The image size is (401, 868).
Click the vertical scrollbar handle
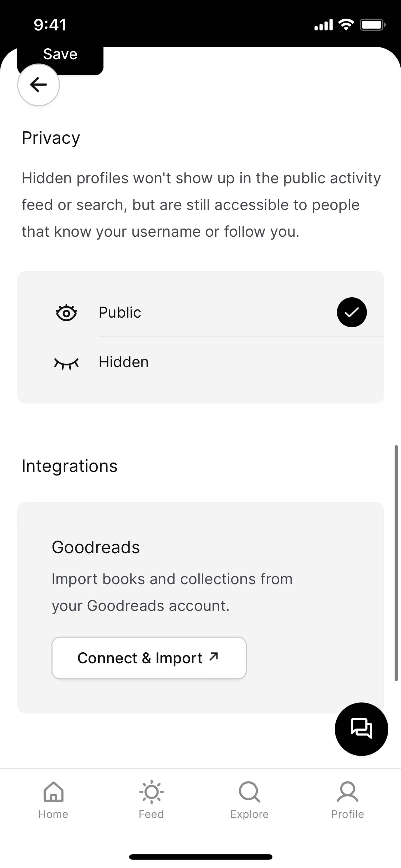click(396, 563)
